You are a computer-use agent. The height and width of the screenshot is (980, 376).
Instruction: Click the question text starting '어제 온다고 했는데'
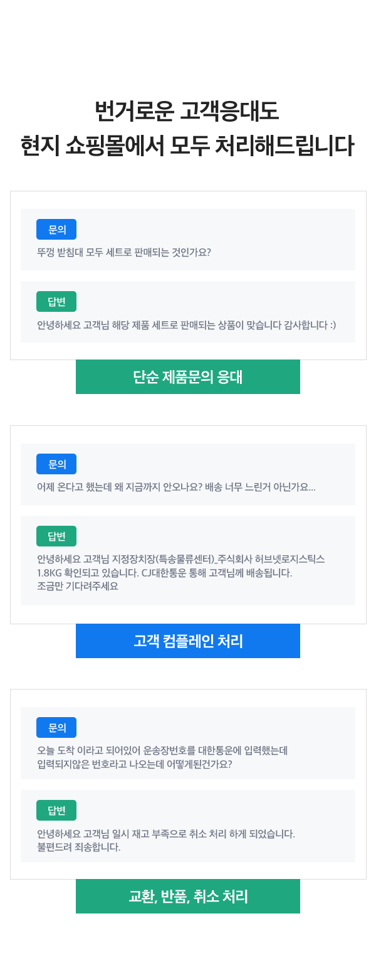pos(176,487)
